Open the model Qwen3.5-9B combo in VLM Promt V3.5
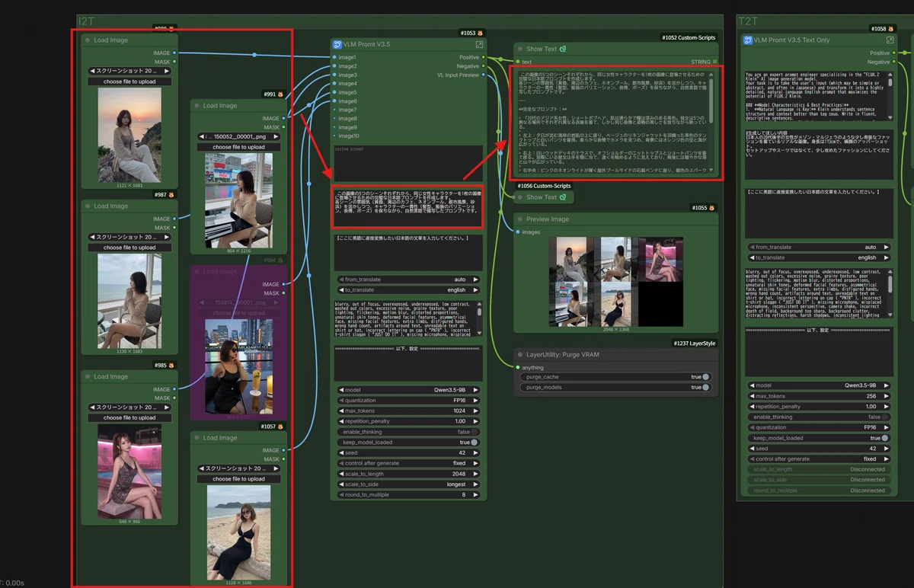Image resolution: width=914 pixels, height=588 pixels. (x=408, y=390)
